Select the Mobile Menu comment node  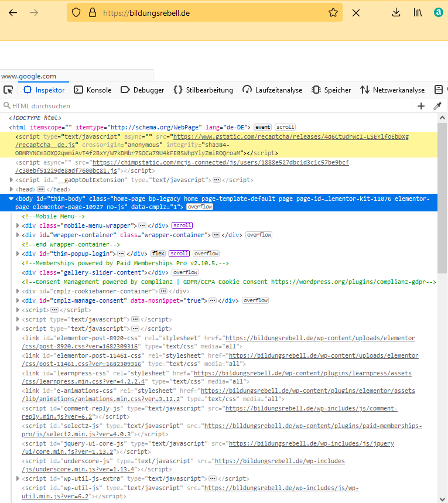pyautogui.click(x=53, y=216)
